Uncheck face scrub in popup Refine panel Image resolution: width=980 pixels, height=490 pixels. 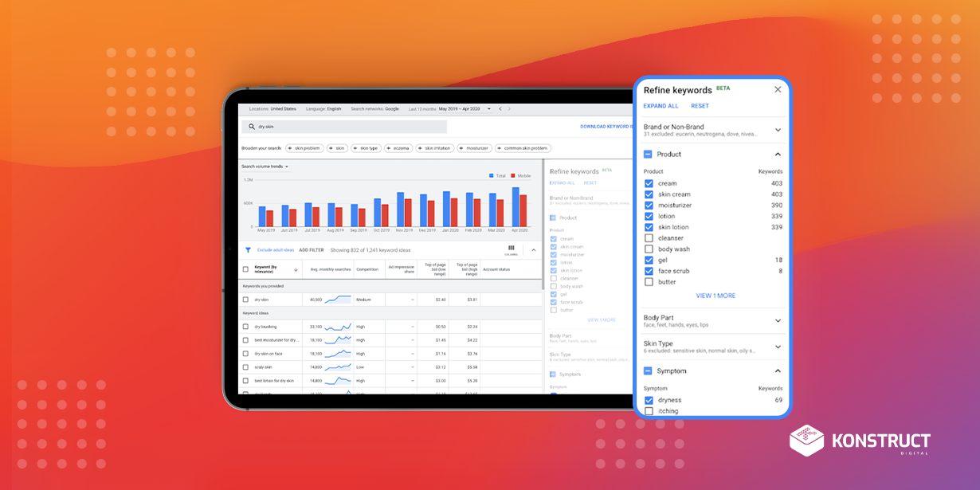point(649,271)
